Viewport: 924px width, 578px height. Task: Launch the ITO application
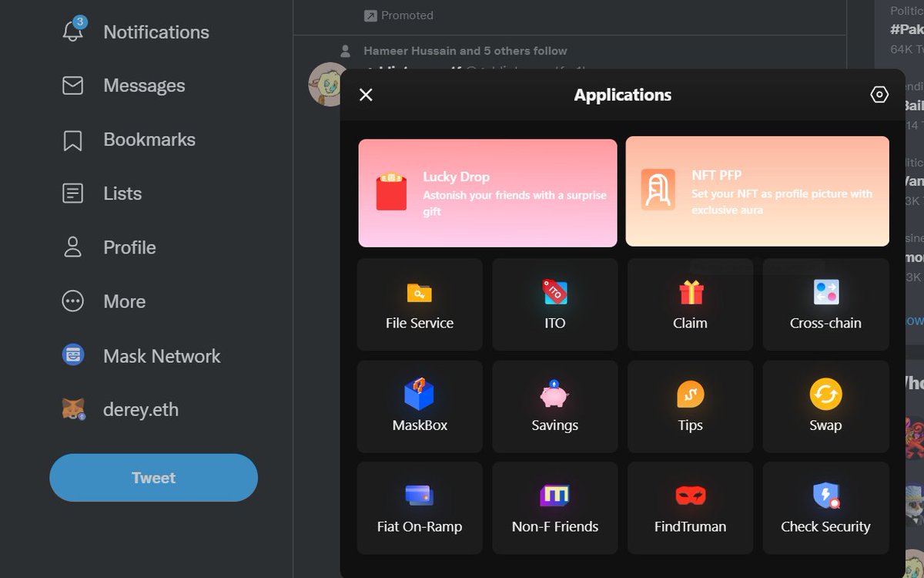pos(555,304)
